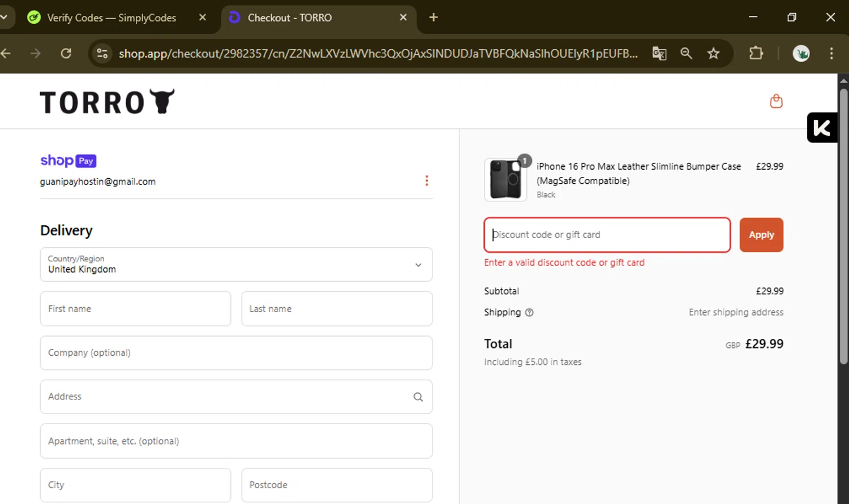Click the guanipayhostin@gmail.com email text
The width and height of the screenshot is (849, 504).
pyautogui.click(x=98, y=182)
